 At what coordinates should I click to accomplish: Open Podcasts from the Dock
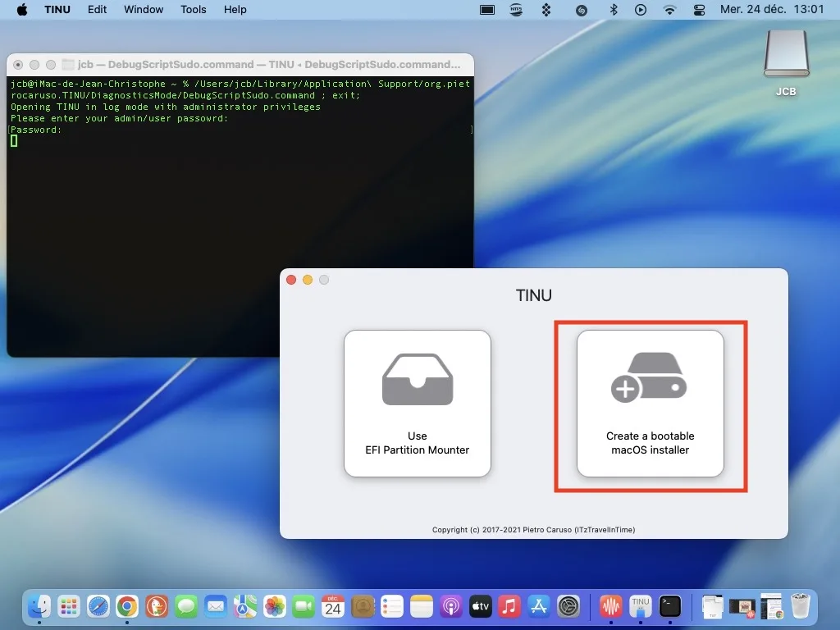[x=450, y=606]
